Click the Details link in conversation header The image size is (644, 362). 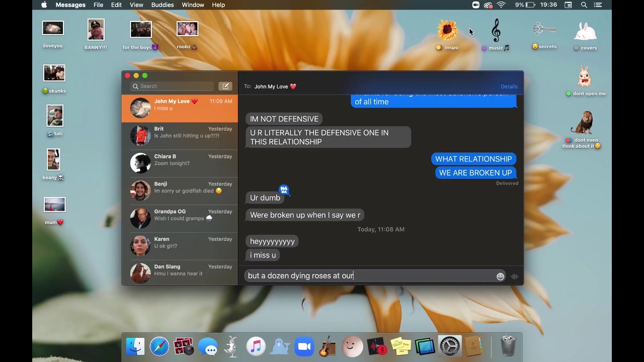point(509,86)
